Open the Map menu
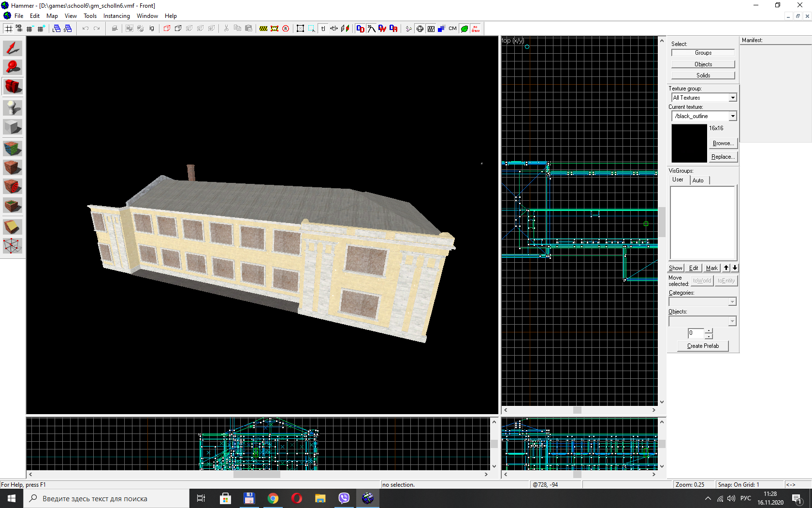The height and width of the screenshot is (508, 812). pos(52,16)
